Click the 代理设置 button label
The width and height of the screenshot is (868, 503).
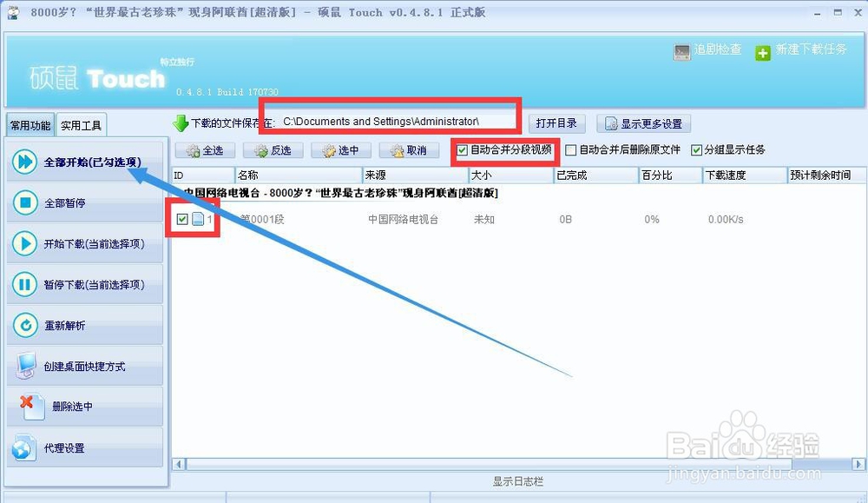[x=64, y=448]
